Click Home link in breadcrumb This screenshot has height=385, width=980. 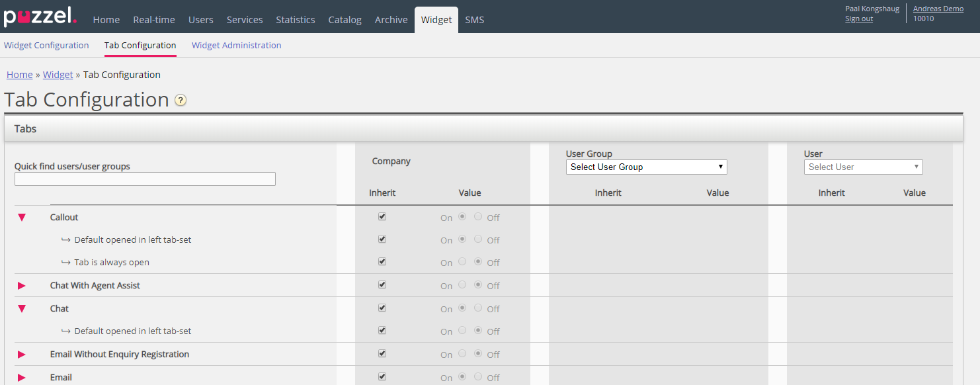(x=19, y=75)
